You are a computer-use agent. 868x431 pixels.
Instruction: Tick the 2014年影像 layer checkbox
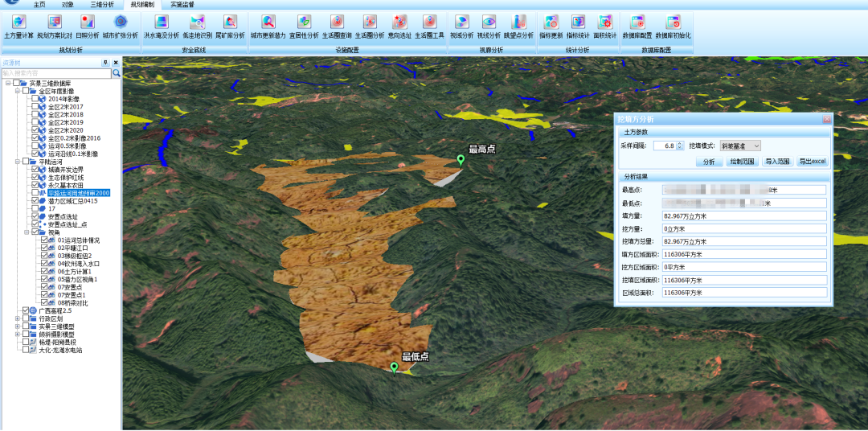35,99
